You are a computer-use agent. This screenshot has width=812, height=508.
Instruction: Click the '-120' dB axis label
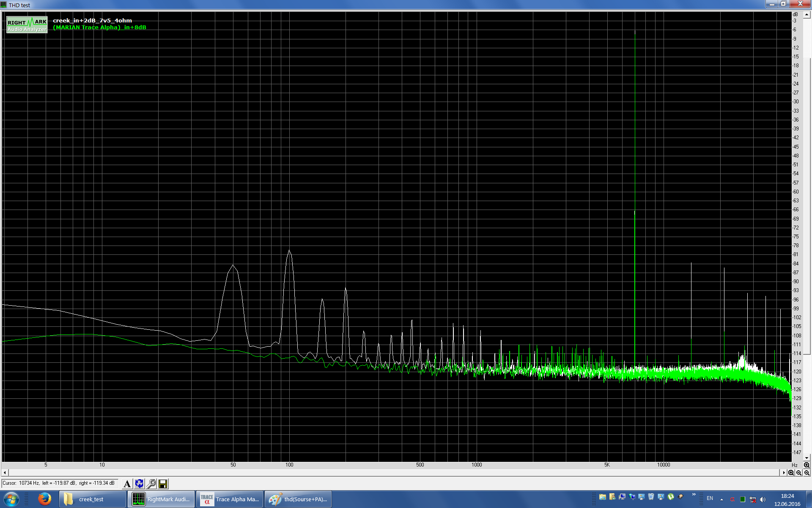coord(797,371)
